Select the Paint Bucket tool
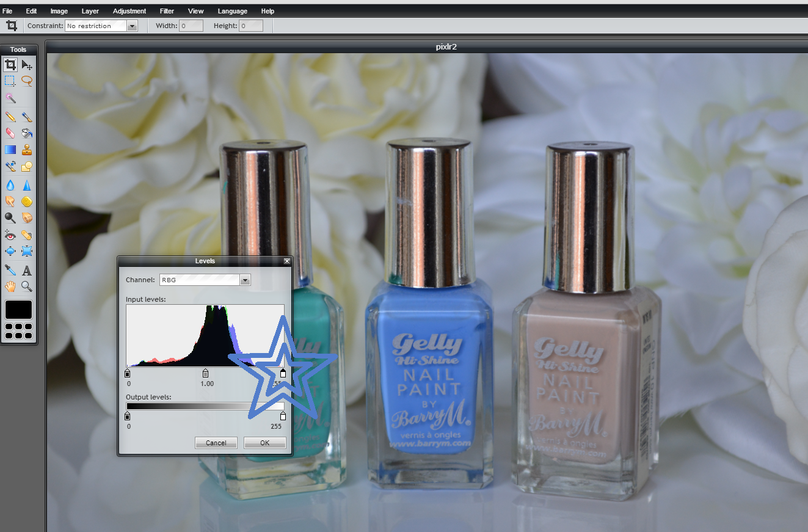Viewport: 808px width, 532px height. click(27, 133)
